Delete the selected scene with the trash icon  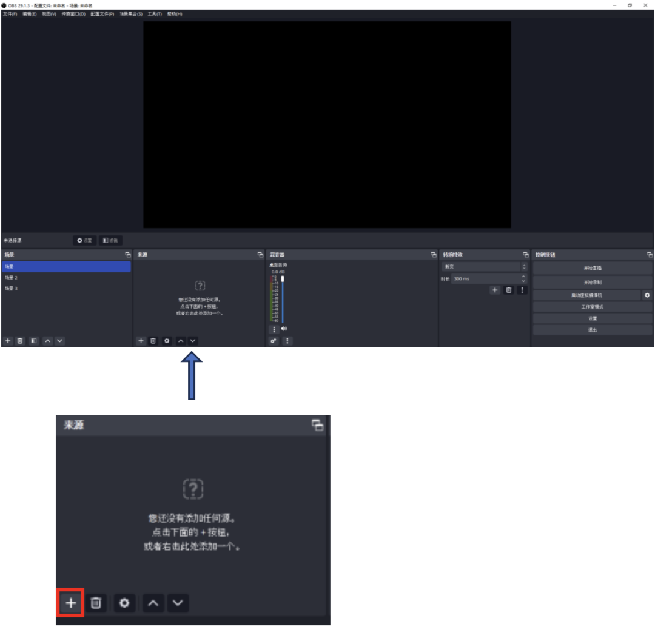tap(20, 341)
